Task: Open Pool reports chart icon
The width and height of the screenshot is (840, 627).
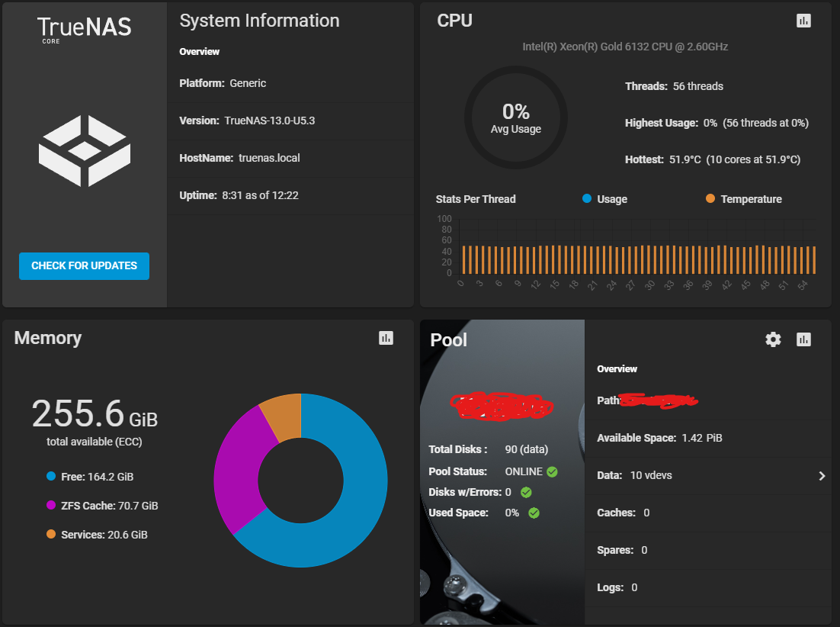Action: coord(803,339)
